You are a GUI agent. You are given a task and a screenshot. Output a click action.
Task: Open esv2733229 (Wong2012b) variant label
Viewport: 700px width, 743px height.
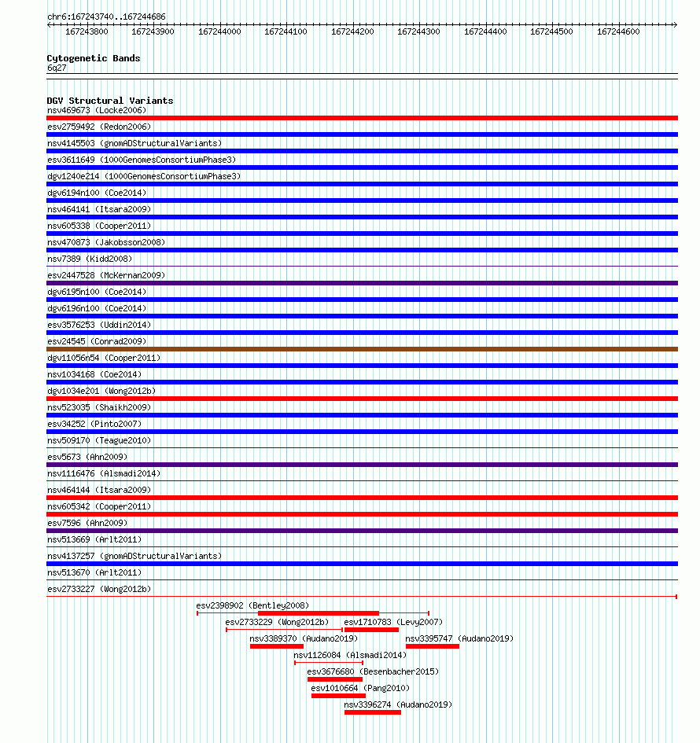point(278,622)
